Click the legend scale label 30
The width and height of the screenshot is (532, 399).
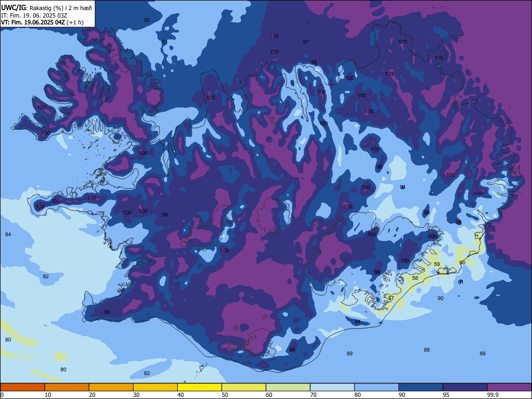[136, 395]
